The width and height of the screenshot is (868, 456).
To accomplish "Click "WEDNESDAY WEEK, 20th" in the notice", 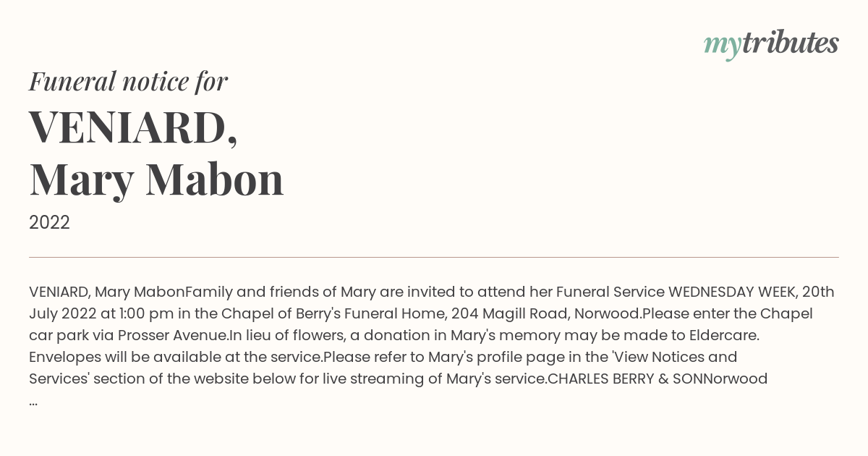I will (x=752, y=292).
